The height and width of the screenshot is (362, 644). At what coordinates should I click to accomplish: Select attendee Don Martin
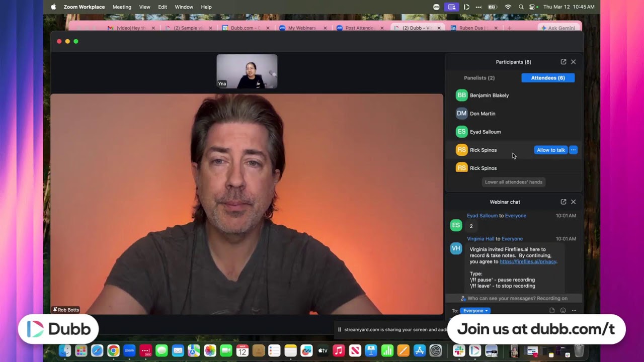tap(514, 114)
